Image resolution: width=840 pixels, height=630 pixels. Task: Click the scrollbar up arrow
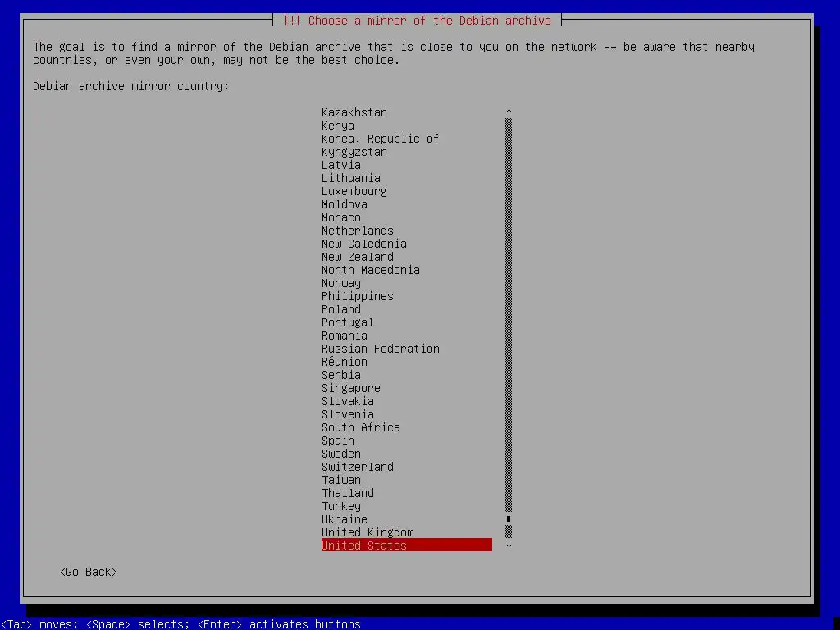[509, 112]
